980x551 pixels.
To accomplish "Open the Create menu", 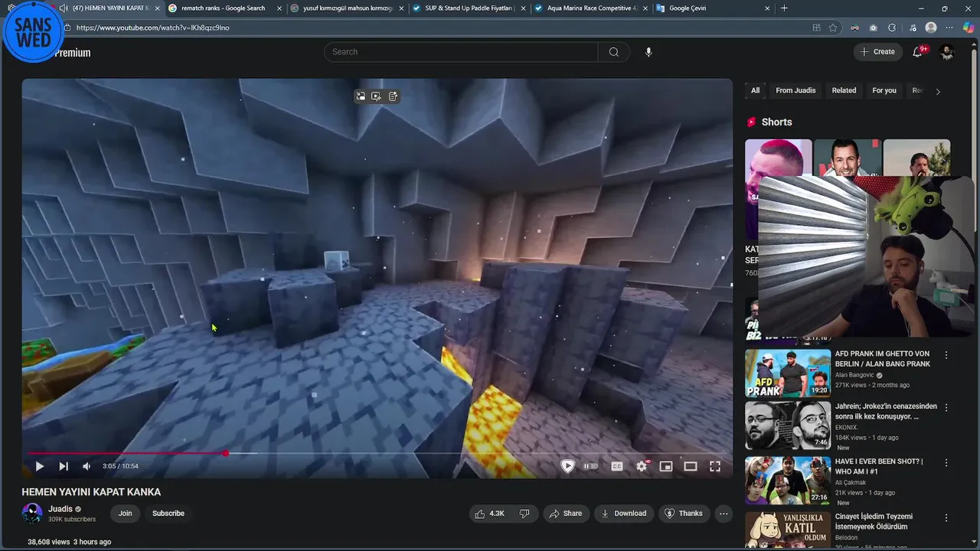I will [877, 52].
